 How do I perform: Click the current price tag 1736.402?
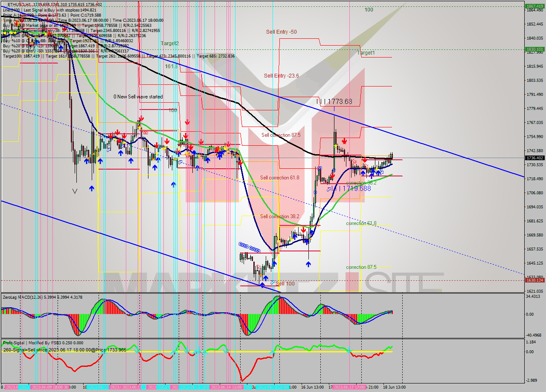point(534,158)
